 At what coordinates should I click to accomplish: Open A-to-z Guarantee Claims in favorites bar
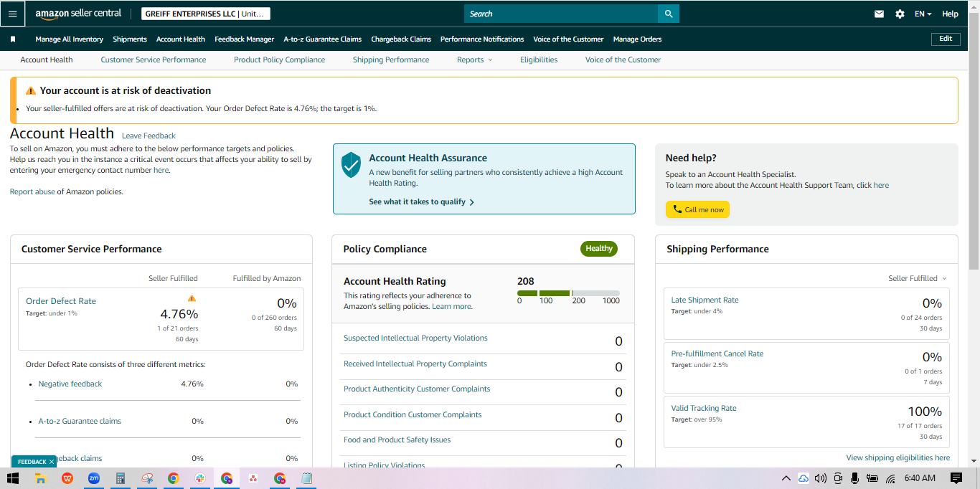(x=322, y=39)
